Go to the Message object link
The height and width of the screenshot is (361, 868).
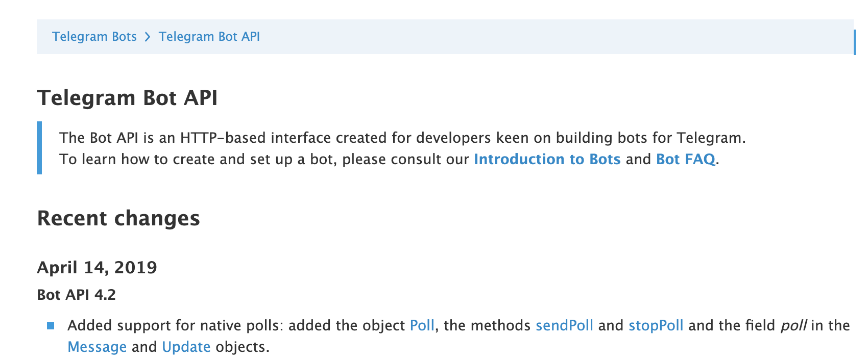click(x=97, y=347)
